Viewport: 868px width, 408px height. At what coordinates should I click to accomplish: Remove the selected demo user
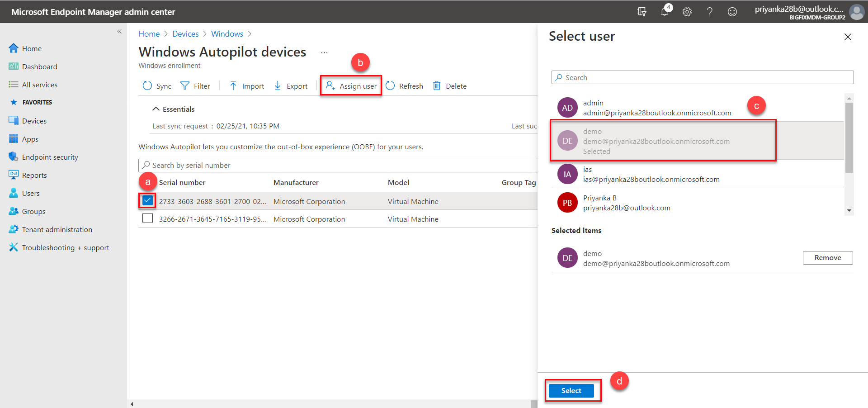[x=827, y=258]
